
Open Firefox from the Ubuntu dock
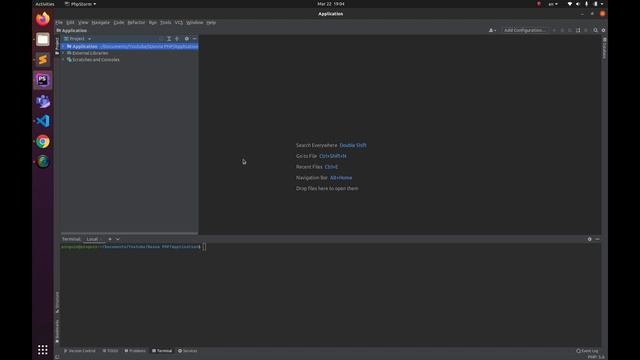pyautogui.click(x=43, y=19)
